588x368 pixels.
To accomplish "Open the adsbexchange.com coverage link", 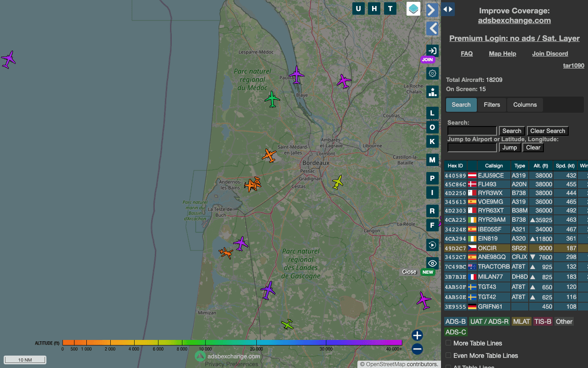I will (x=514, y=20).
